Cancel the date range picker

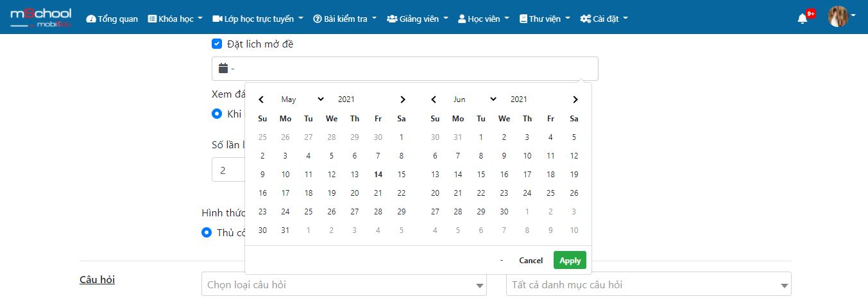(x=531, y=260)
